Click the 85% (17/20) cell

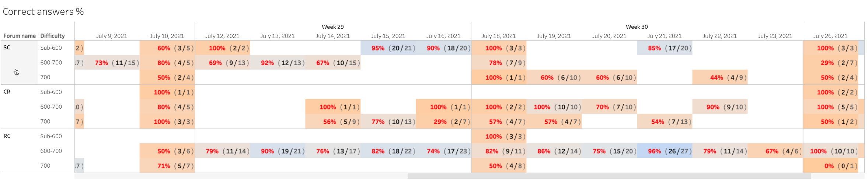665,48
